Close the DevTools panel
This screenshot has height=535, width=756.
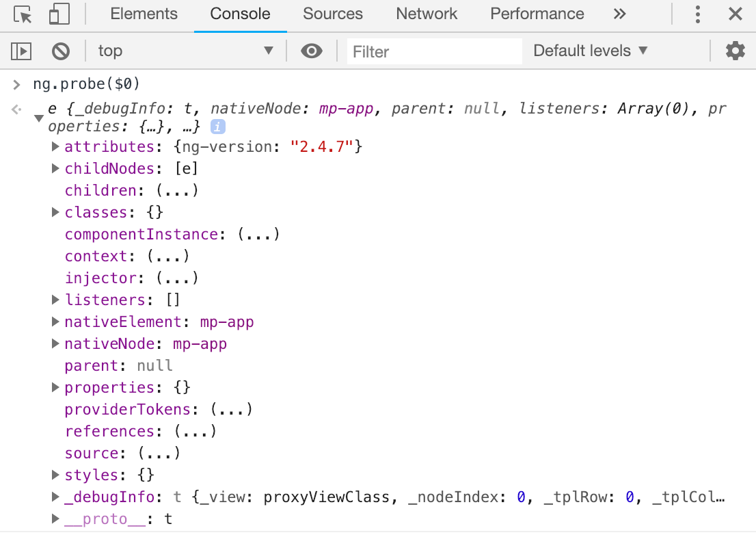pos(735,14)
